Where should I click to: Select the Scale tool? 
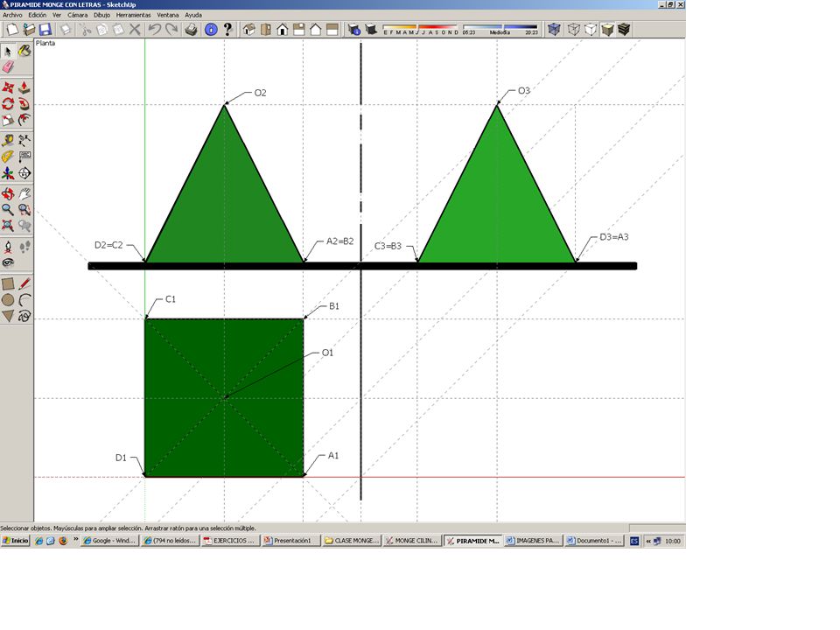[x=8, y=120]
